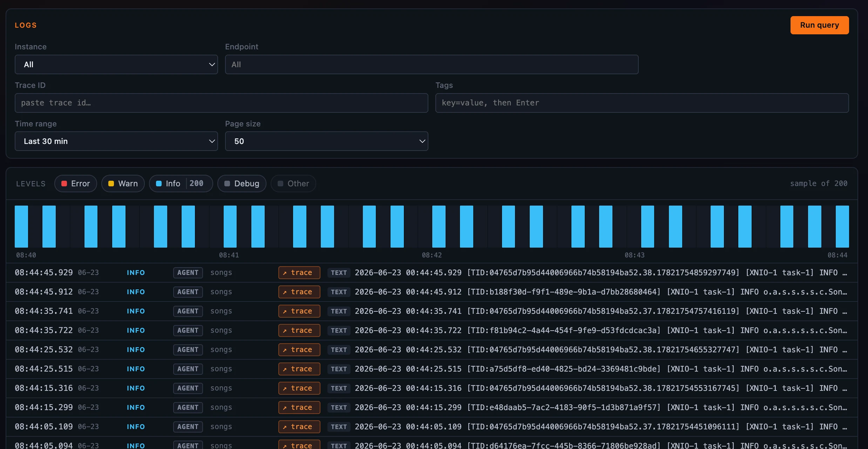Viewport: 868px width, 449px height.
Task: Open trace for 08:44:15.316 log row
Action: pyautogui.click(x=299, y=388)
